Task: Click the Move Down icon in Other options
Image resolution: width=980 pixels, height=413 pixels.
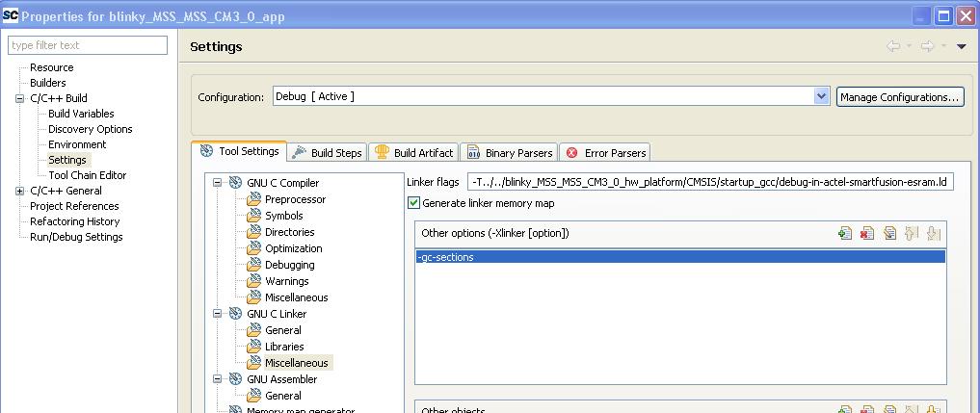Action: pos(933,233)
